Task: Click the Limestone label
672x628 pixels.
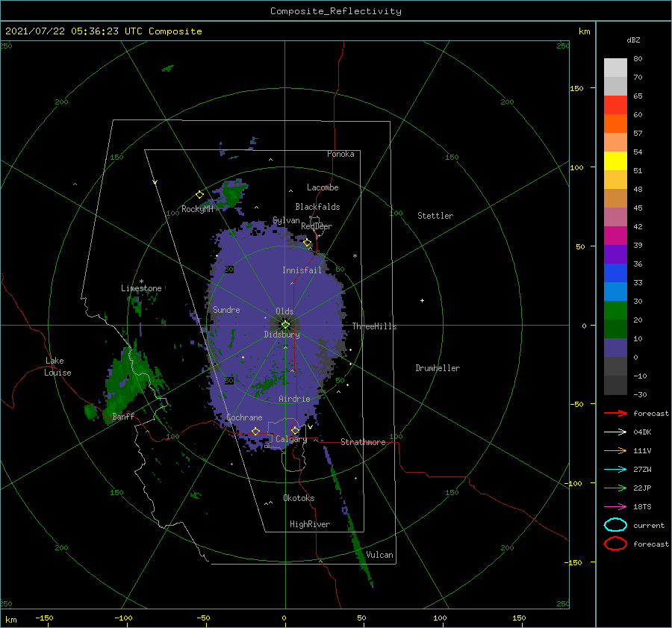Action: pos(141,288)
